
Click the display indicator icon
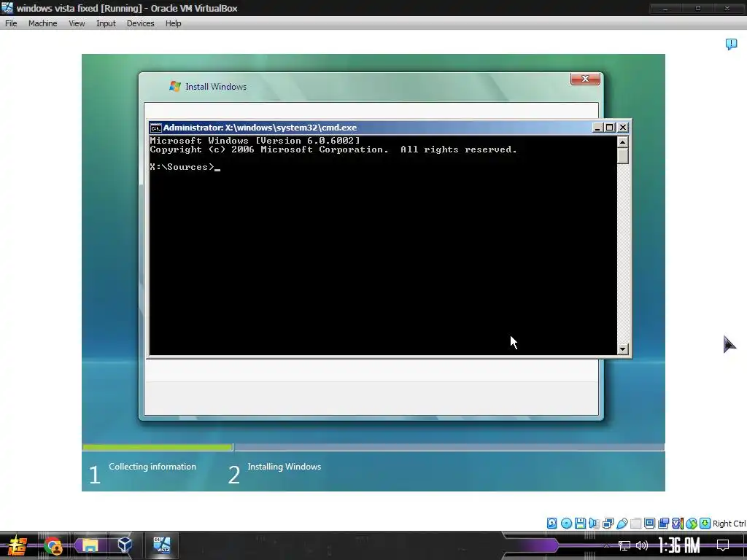649,524
